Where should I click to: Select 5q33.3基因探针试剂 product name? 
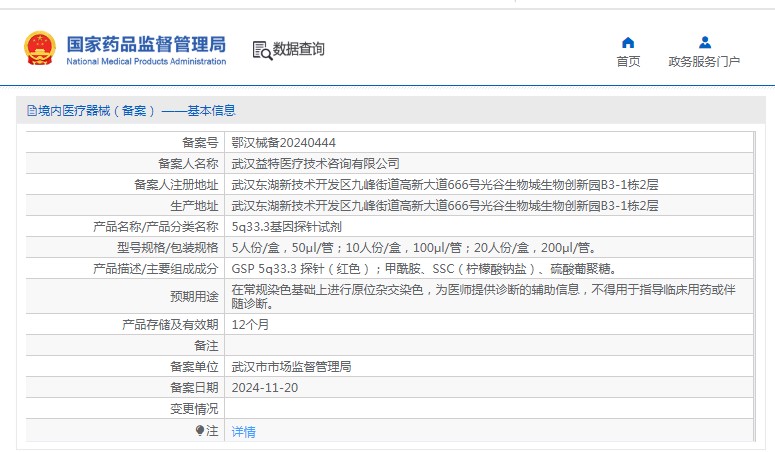[x=287, y=226]
